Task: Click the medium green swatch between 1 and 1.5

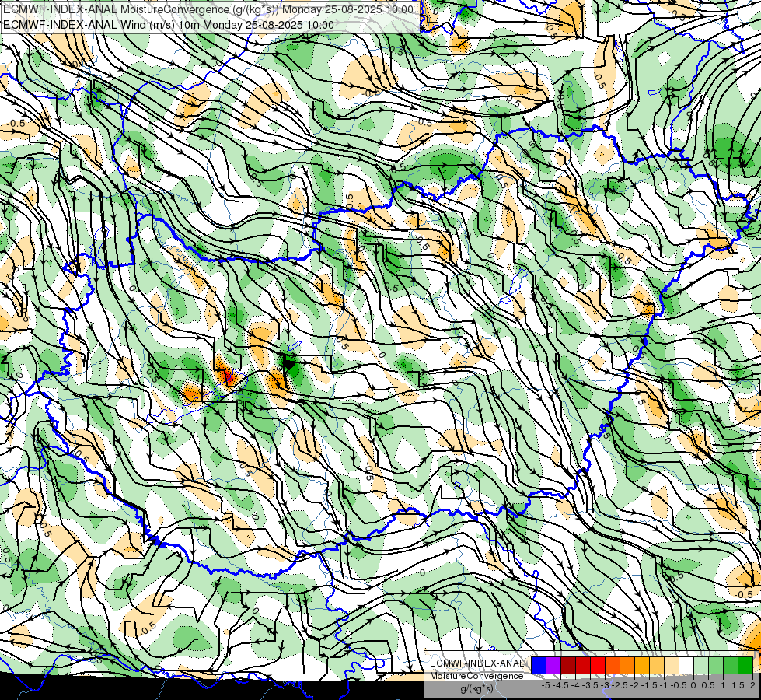Action: (731, 665)
